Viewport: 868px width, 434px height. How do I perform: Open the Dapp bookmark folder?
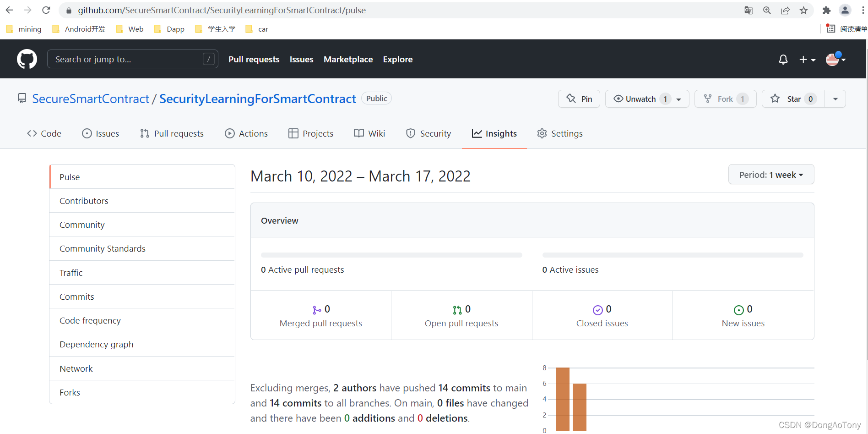click(169, 29)
